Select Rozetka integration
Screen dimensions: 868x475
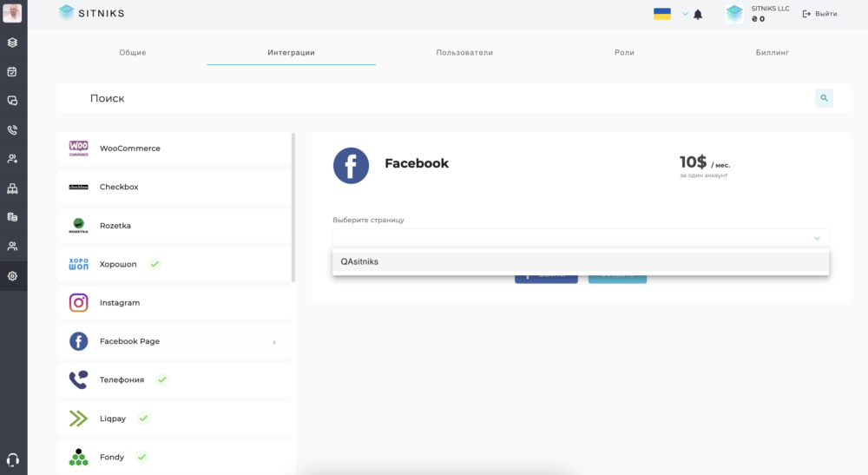[x=175, y=226]
